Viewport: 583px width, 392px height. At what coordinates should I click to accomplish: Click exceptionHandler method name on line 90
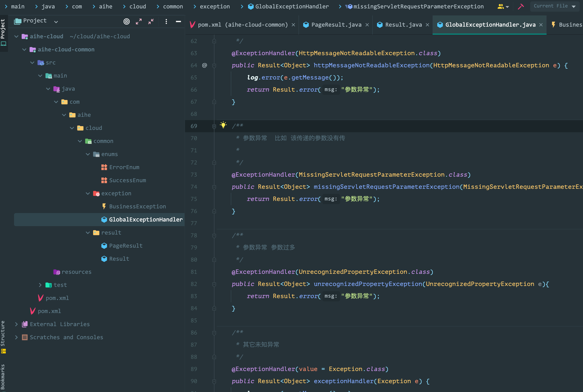(344, 381)
